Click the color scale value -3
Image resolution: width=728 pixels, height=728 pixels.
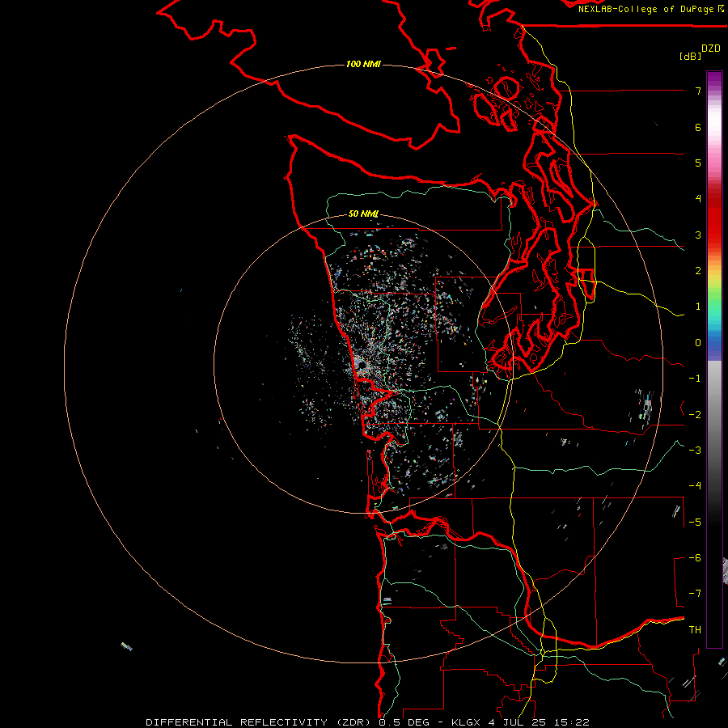click(x=695, y=451)
